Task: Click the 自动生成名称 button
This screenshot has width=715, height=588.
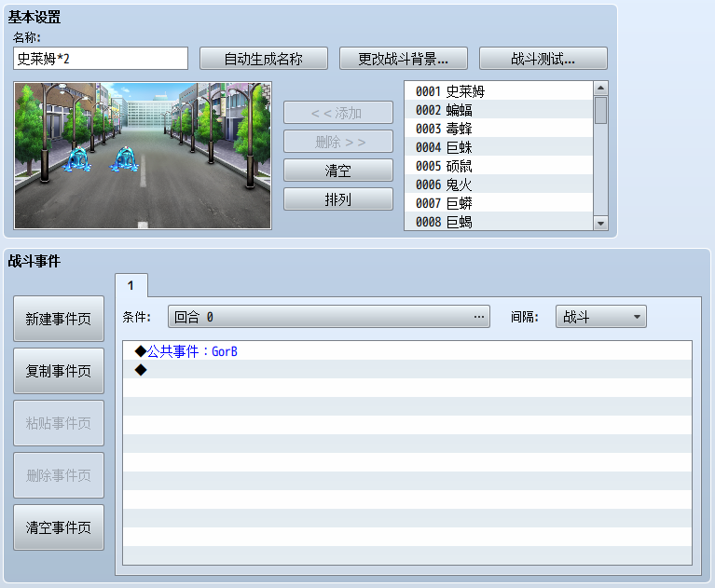Action: tap(264, 59)
